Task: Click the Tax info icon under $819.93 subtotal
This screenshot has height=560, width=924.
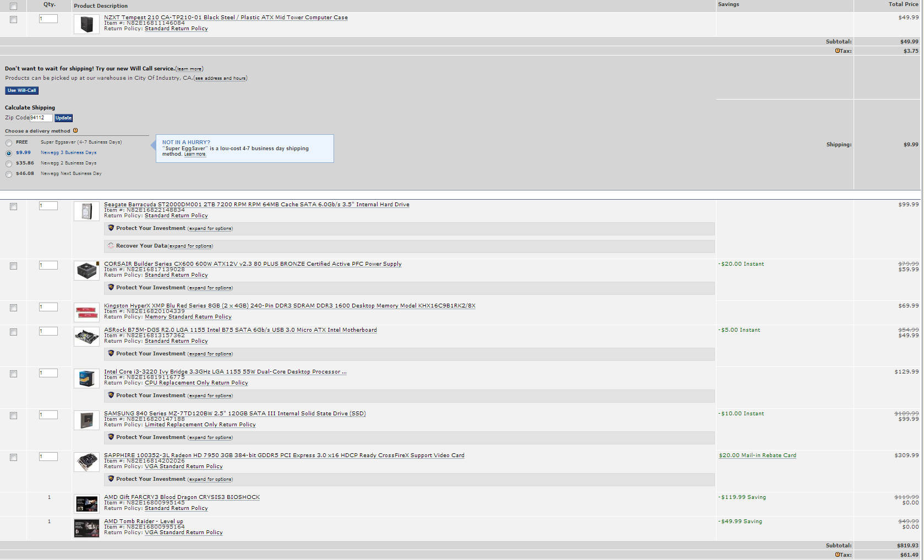Action: pyautogui.click(x=837, y=554)
